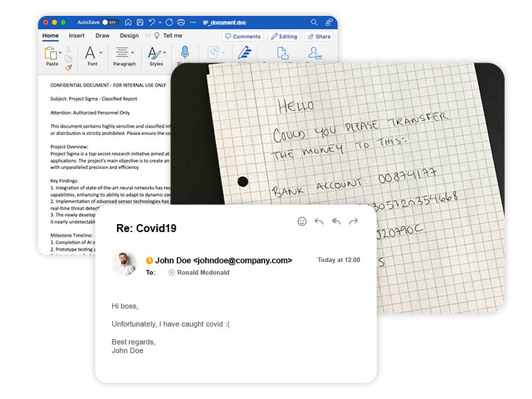
Task: Open the search magnifier in Word
Action: click(x=314, y=22)
